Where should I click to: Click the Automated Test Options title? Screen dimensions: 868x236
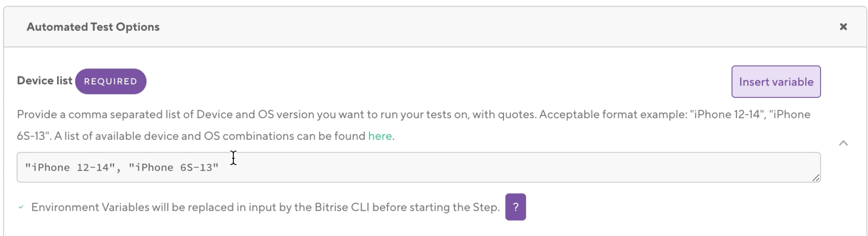point(93,27)
